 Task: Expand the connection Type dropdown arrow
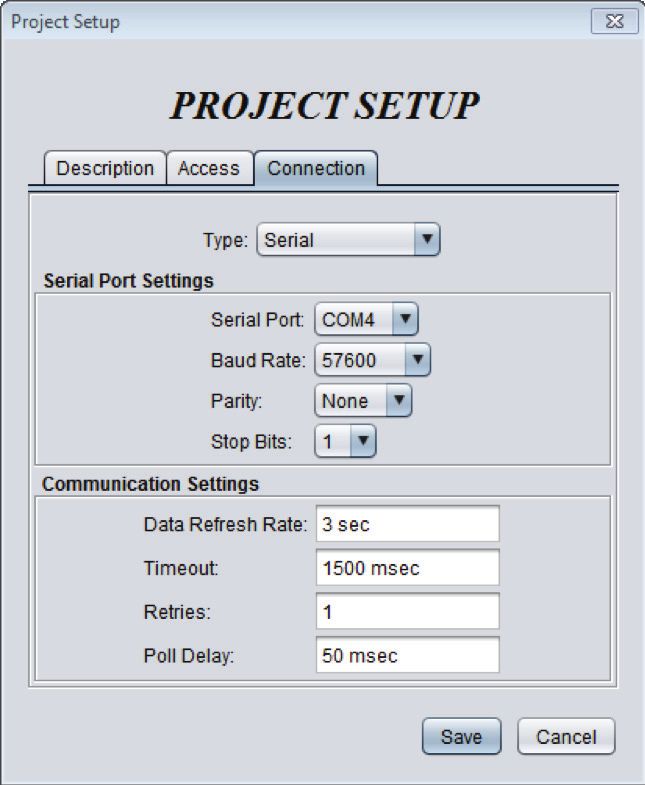(x=427, y=240)
